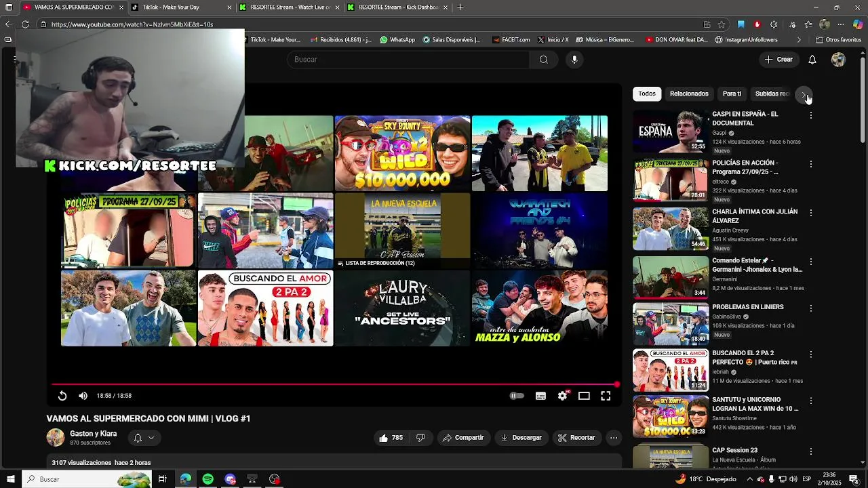
Task: Close the VAMOS AL SUPERMERCADO browser tab
Action: (x=121, y=7)
